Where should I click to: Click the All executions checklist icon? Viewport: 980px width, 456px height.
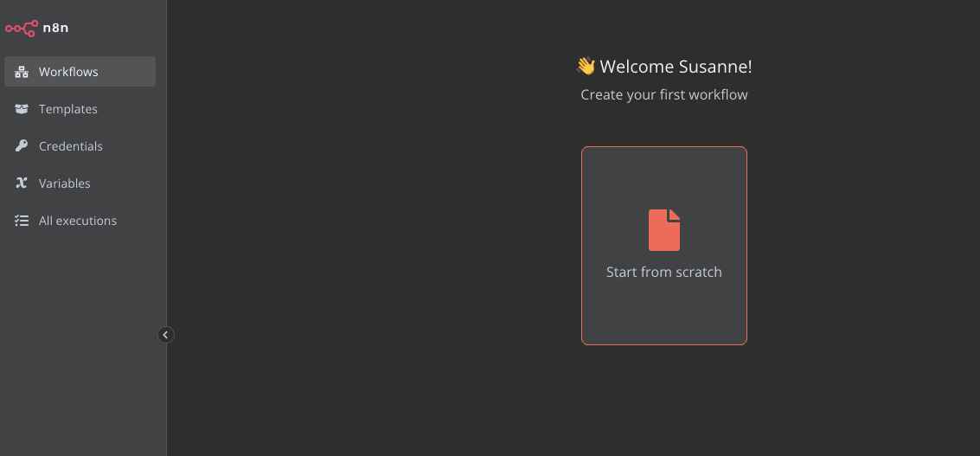pyautogui.click(x=22, y=221)
